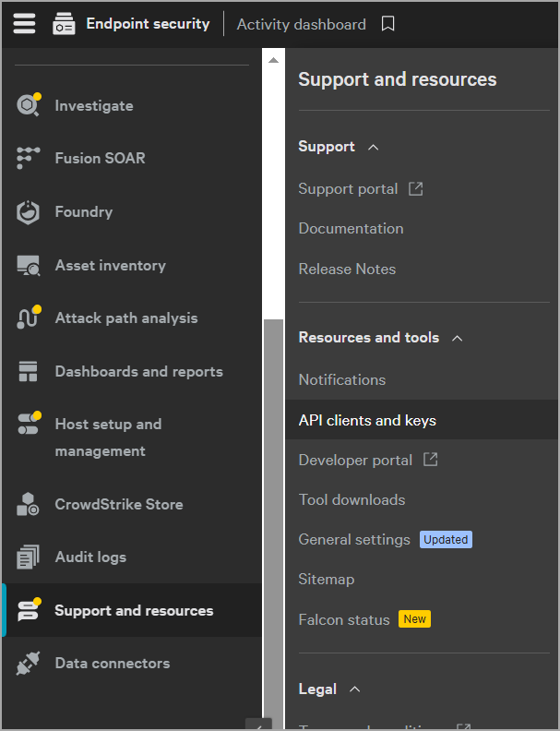Click the Fusion SOAR icon
The height and width of the screenshot is (731, 560).
coord(29,158)
